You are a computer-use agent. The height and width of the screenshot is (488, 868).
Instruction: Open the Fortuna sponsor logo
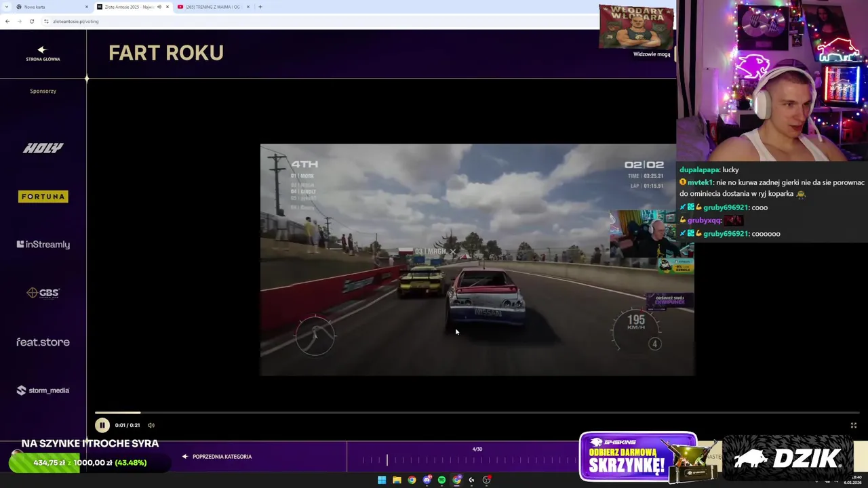point(43,197)
